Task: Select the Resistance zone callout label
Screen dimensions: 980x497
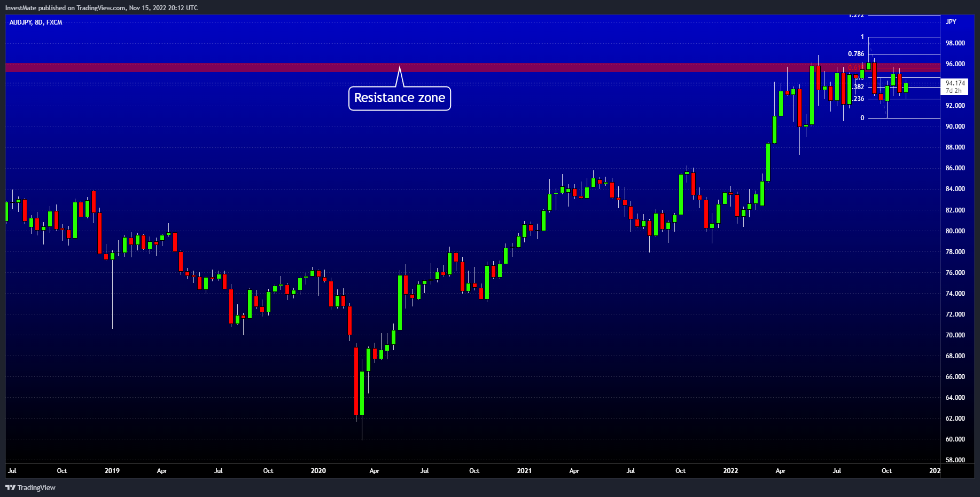Action: (x=400, y=98)
